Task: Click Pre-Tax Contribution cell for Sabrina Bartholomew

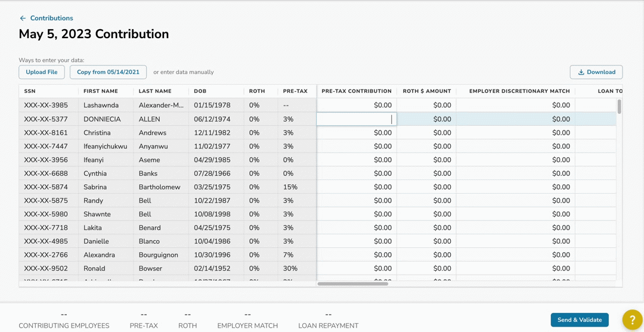Action: (356, 187)
